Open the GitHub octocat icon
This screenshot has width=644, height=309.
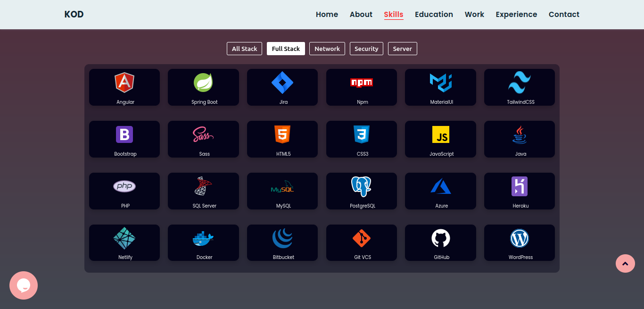[441, 238]
